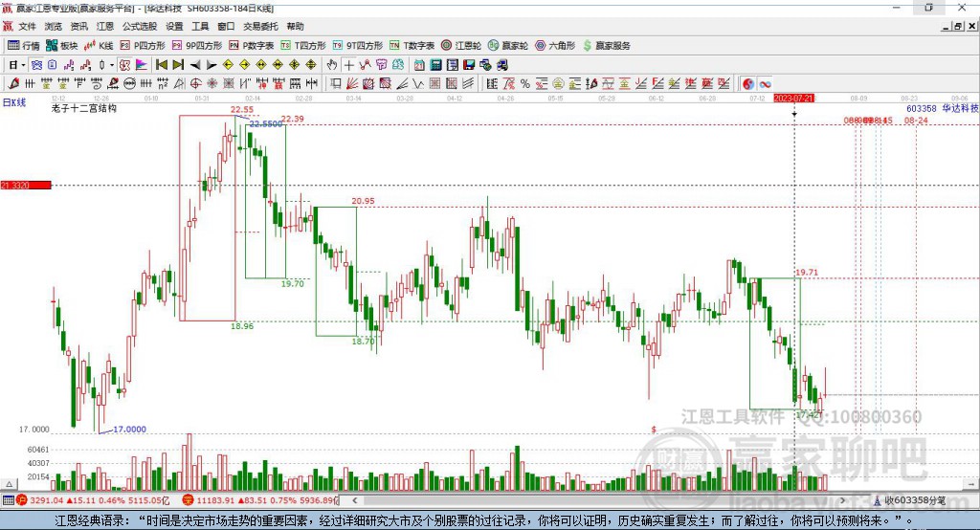Expand the 日 period dropdown

[23, 65]
